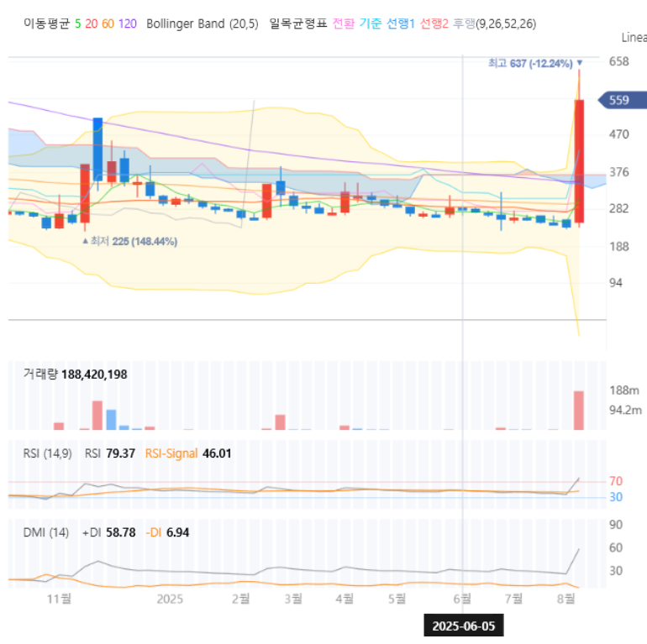The width and height of the screenshot is (647, 644).
Task: Click the 60-day moving average label
Action: 108,24
